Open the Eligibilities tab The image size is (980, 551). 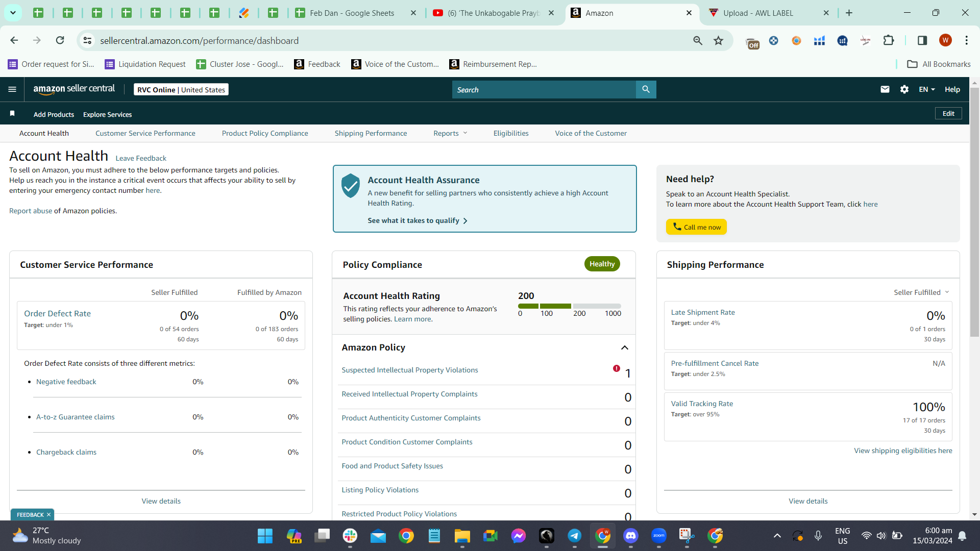click(511, 133)
